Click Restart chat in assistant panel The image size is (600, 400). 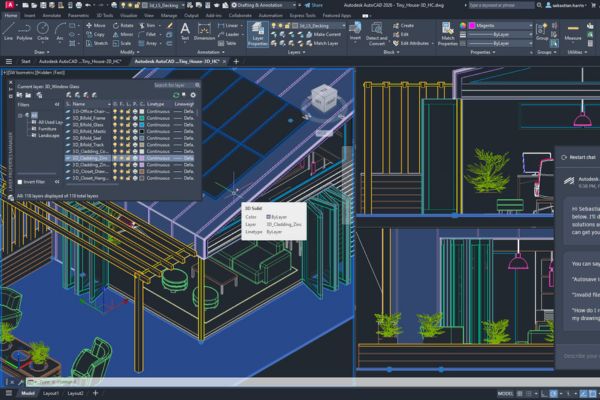click(579, 157)
